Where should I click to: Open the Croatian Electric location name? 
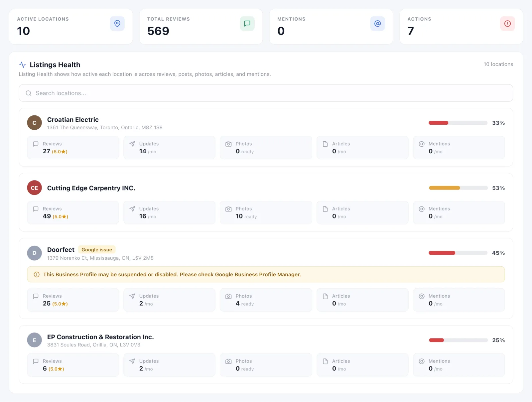pos(73,120)
